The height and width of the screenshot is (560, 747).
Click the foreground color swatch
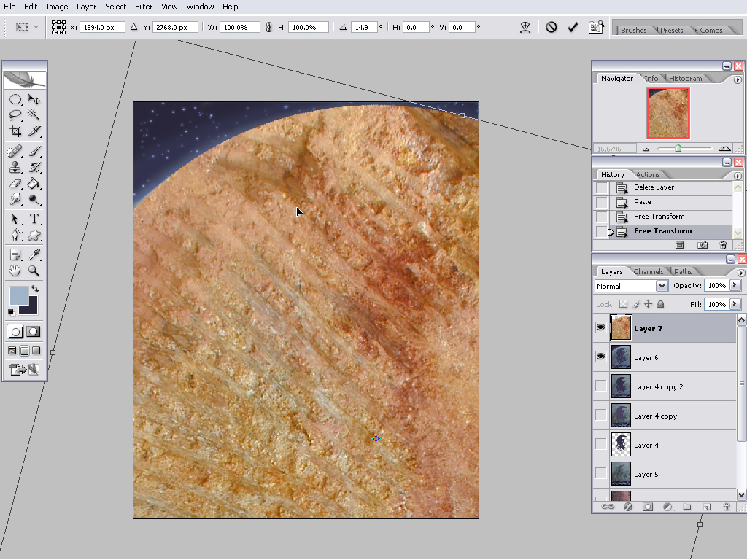pos(18,296)
